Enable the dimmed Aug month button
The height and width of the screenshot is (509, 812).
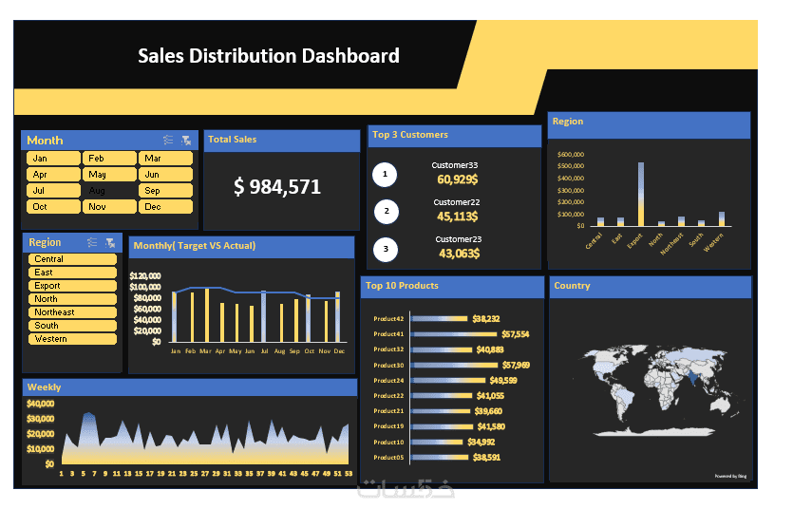point(109,191)
